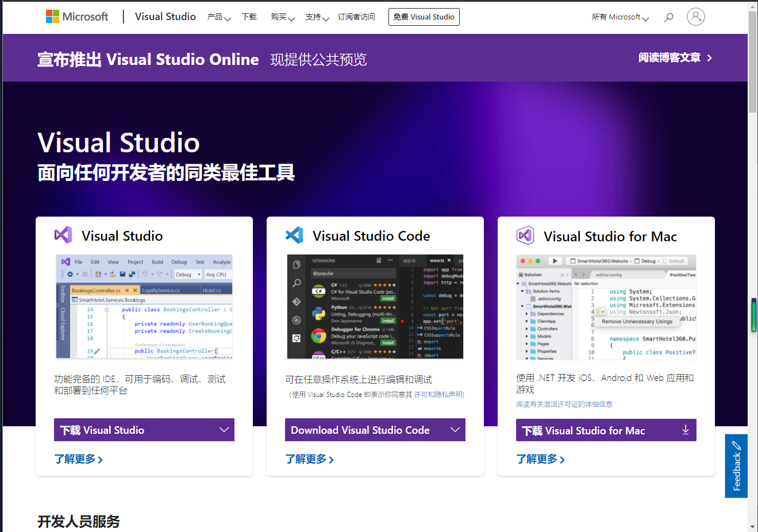Click 下载 Visual Studio for Mac button
The height and width of the screenshot is (532, 758).
click(x=606, y=430)
